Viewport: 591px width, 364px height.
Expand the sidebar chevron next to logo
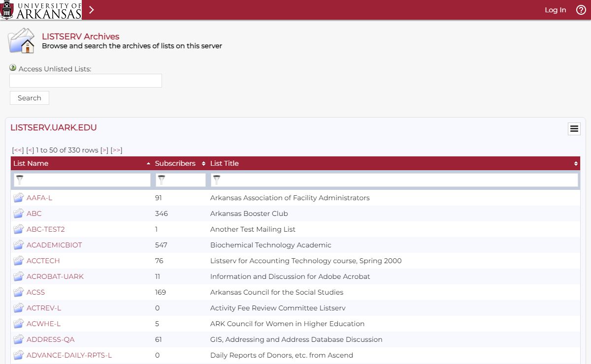(x=91, y=10)
